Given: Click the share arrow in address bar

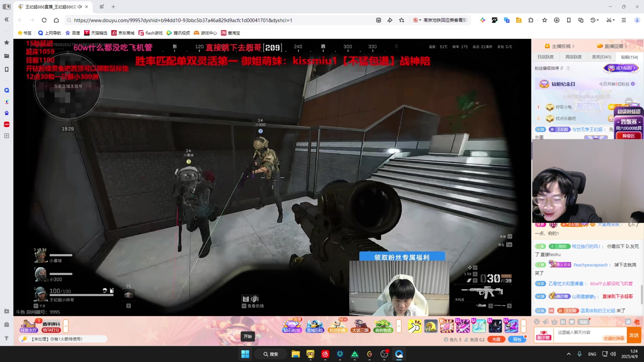Looking at the screenshot, I should [x=390, y=20].
